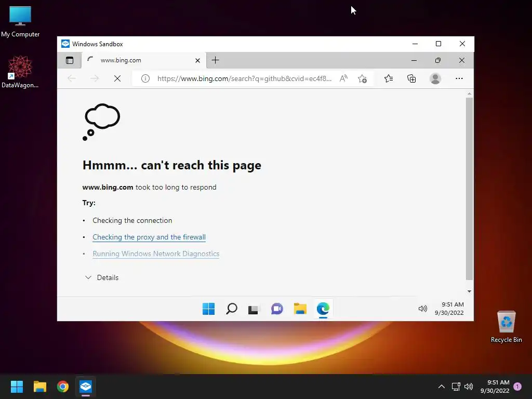
Task: Click Windows Sandbox on host taskbar
Action: [86, 387]
